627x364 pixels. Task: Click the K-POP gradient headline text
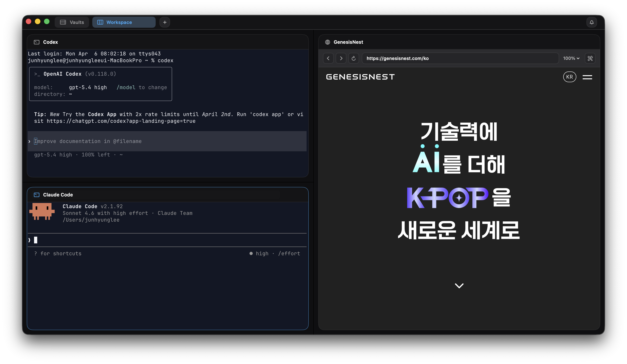click(447, 198)
